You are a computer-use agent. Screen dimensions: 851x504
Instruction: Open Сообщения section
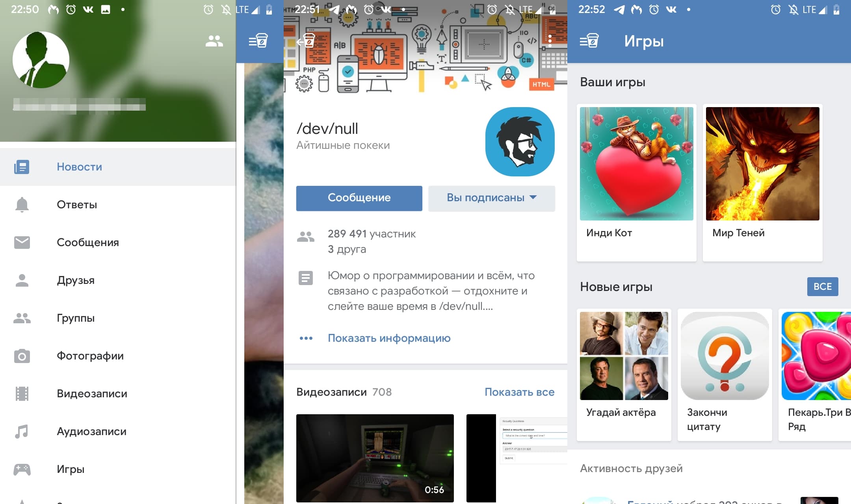88,243
